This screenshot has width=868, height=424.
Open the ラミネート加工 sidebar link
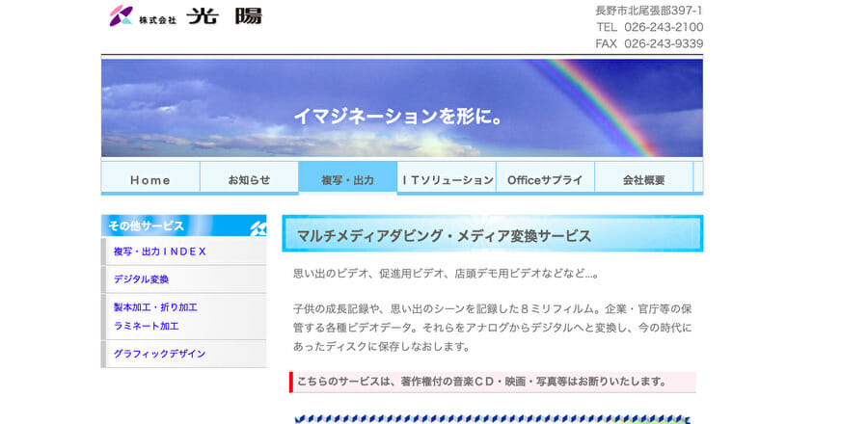(x=147, y=326)
